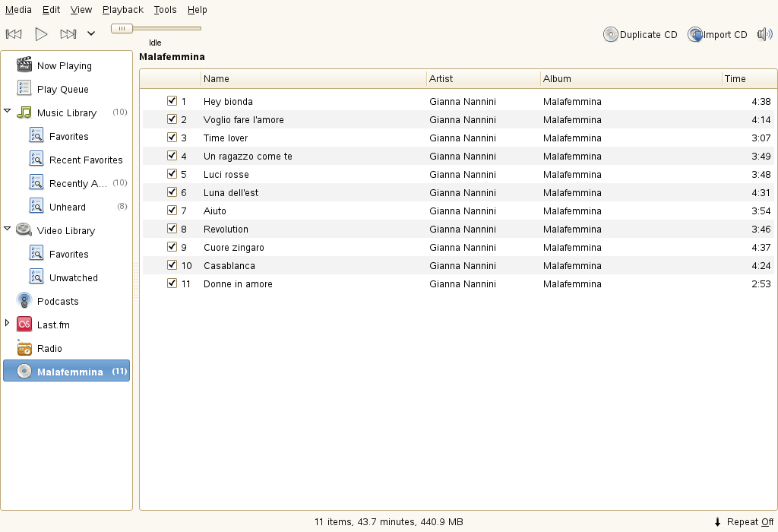Open the playback options chevron
The height and width of the screenshot is (532, 778).
click(x=90, y=33)
